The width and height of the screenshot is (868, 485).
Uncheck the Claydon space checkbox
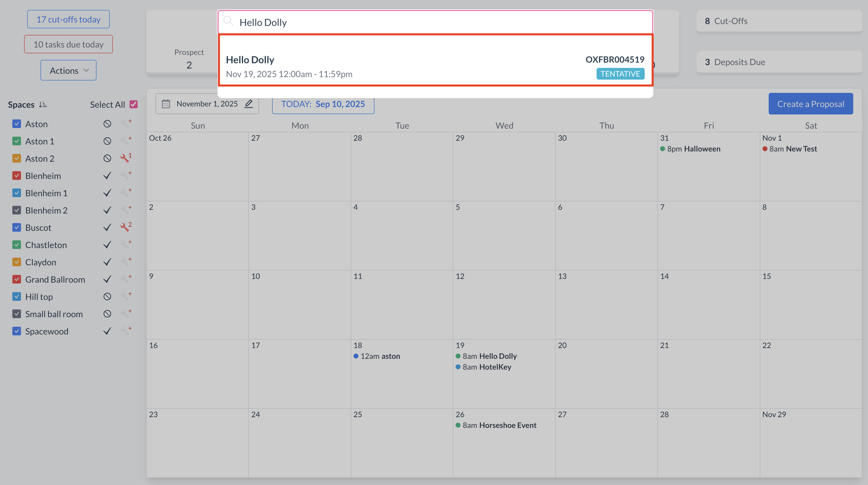(x=17, y=262)
